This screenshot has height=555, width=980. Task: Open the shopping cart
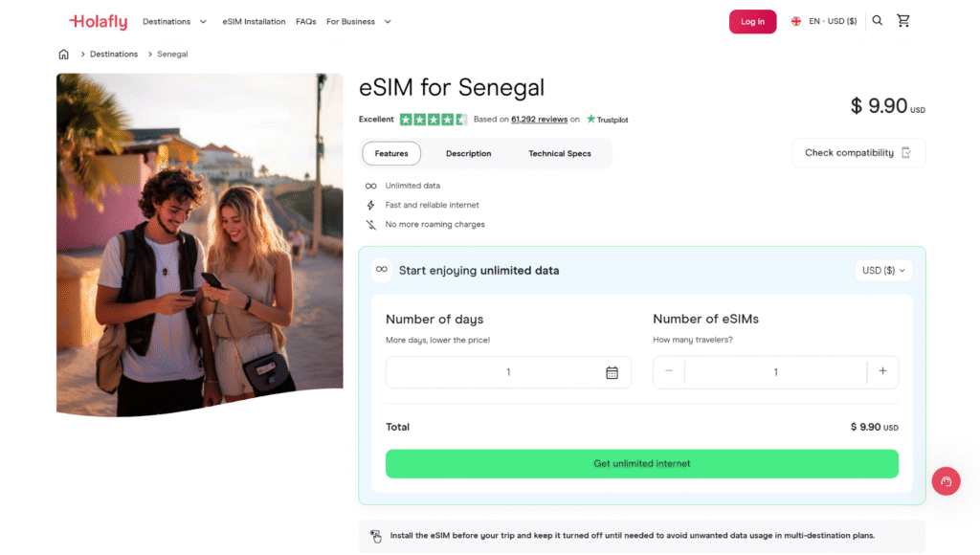click(903, 21)
